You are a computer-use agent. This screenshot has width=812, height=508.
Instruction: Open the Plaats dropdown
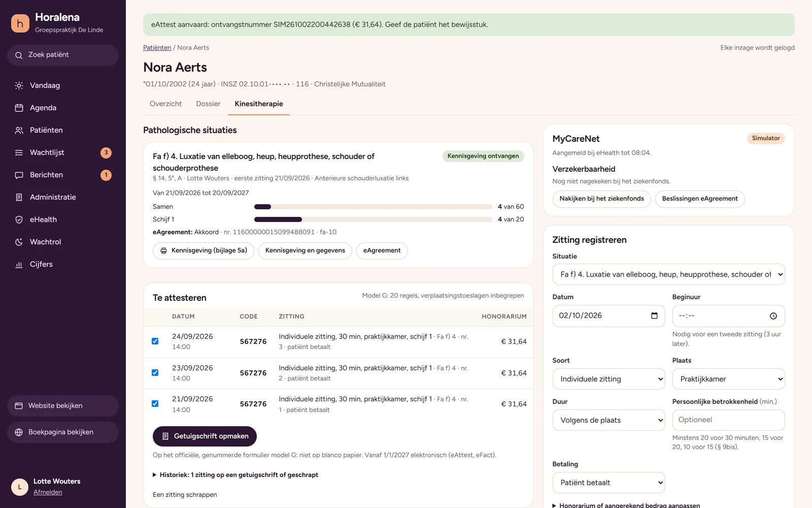click(728, 379)
